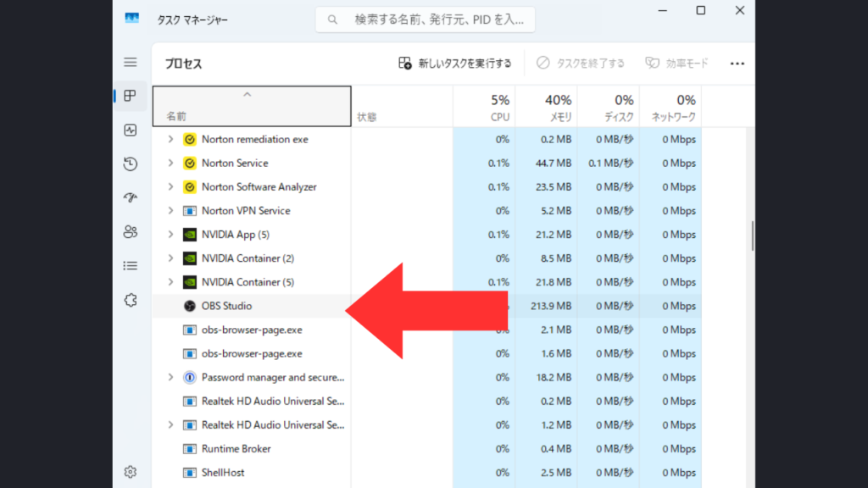Open the hamburger navigation menu
868x488 pixels.
coord(130,63)
